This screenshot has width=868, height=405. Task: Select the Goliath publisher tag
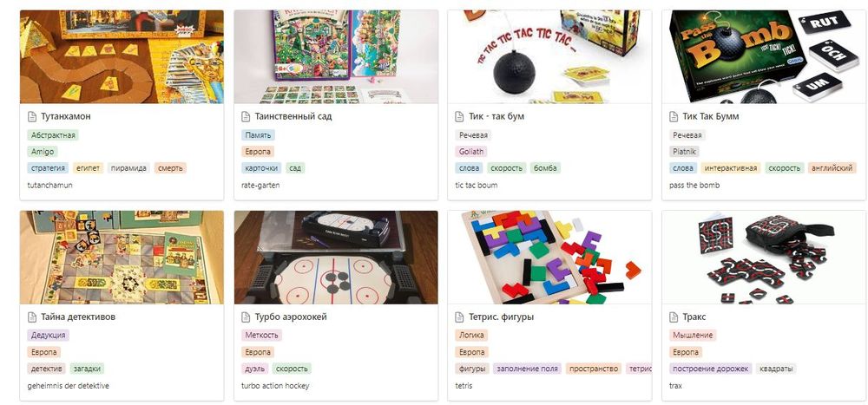(471, 152)
